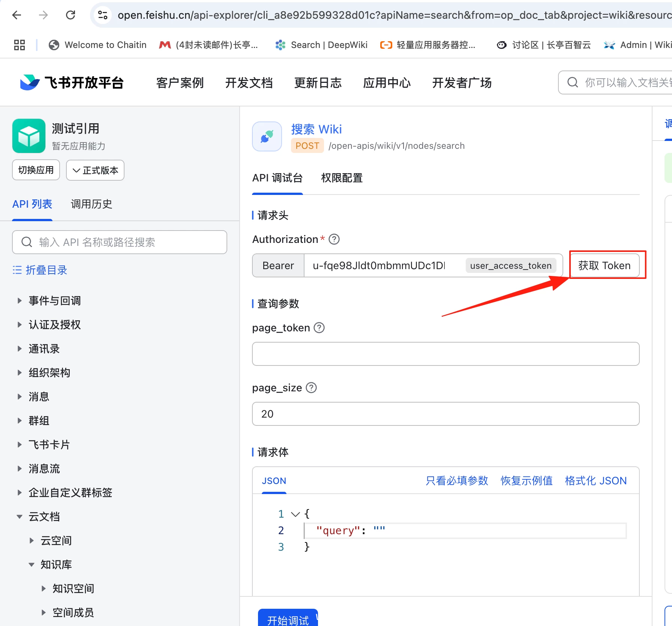This screenshot has height=626, width=672.
Task: Switch to the 权限配置 tab
Action: pos(342,178)
